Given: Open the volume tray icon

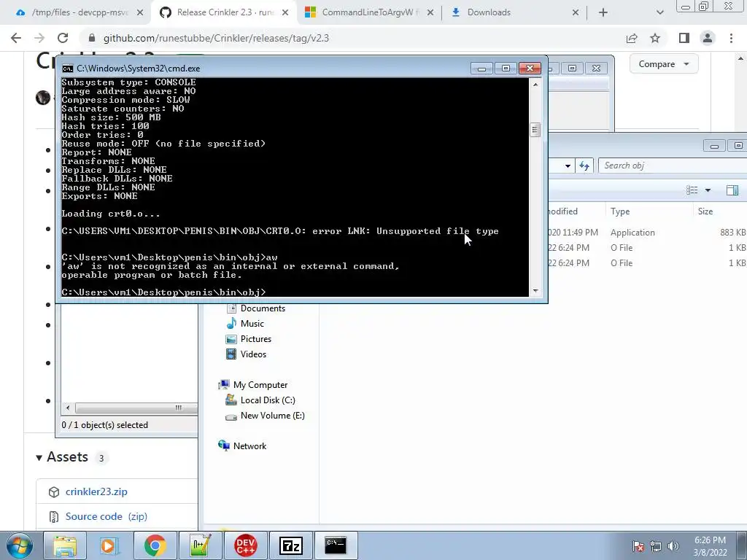Looking at the screenshot, I should tap(673, 546).
